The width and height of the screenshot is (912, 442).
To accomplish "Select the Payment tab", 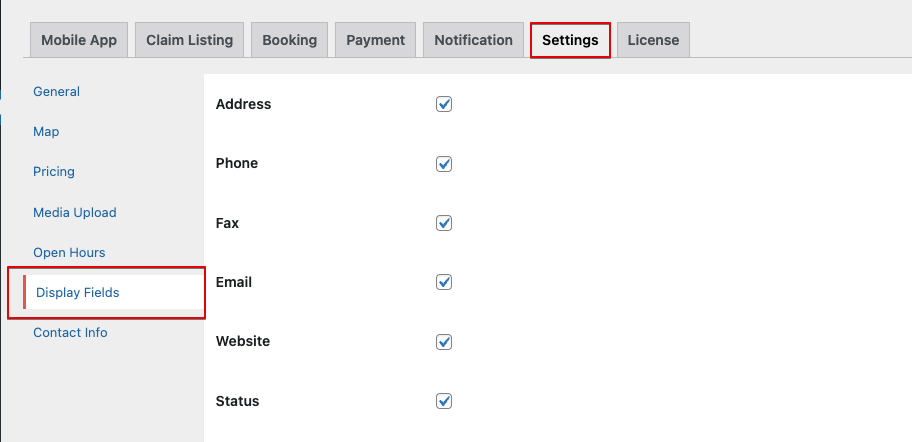I will [376, 40].
